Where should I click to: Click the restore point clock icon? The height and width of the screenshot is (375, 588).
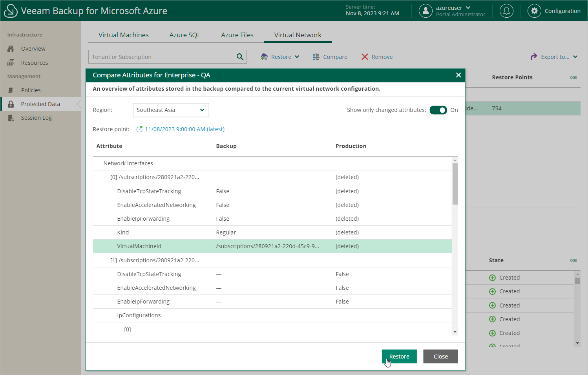coord(139,129)
